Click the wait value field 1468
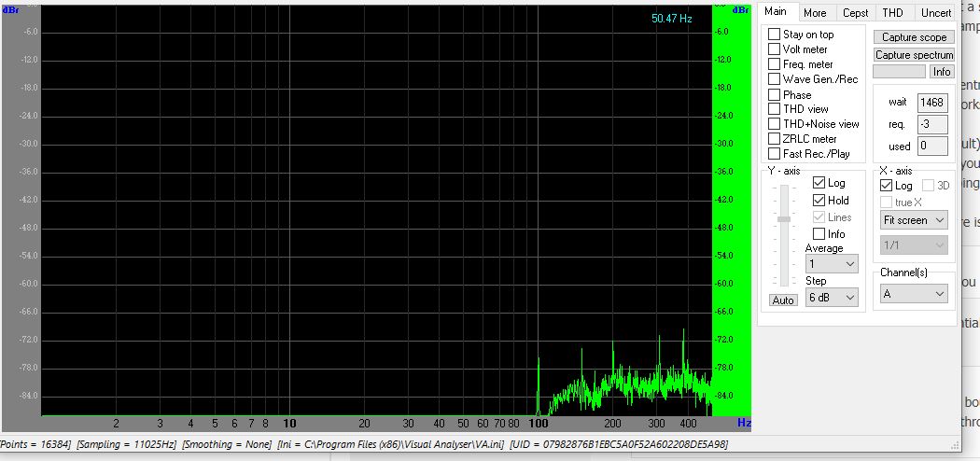The height and width of the screenshot is (461, 980). point(931,103)
